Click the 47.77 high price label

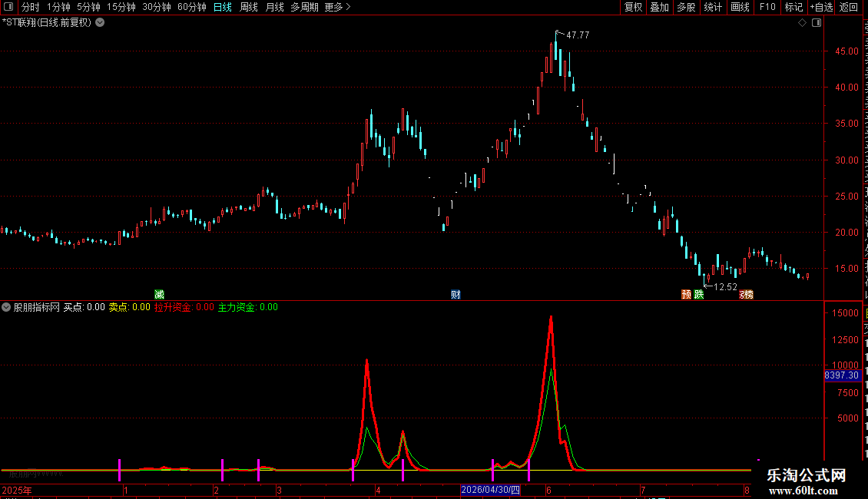point(578,35)
